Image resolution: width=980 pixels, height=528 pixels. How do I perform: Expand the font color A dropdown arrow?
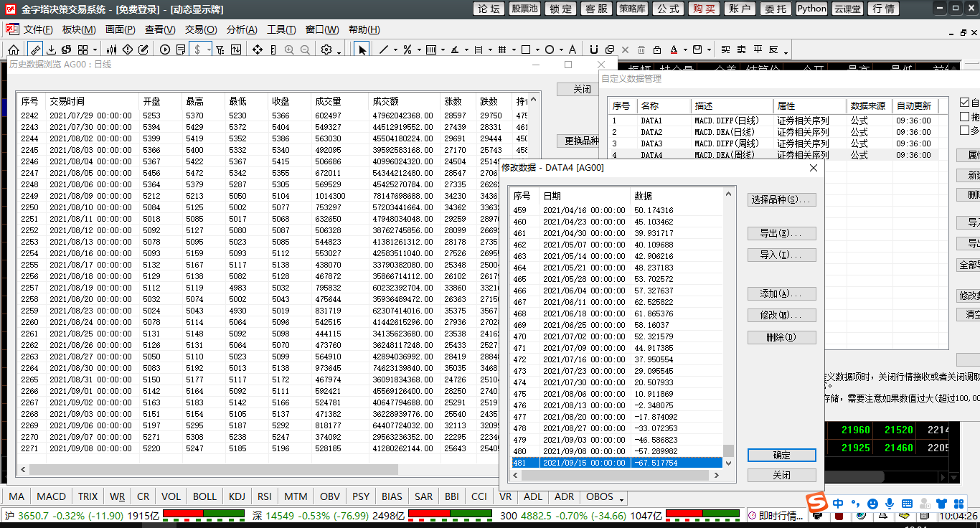685,50
